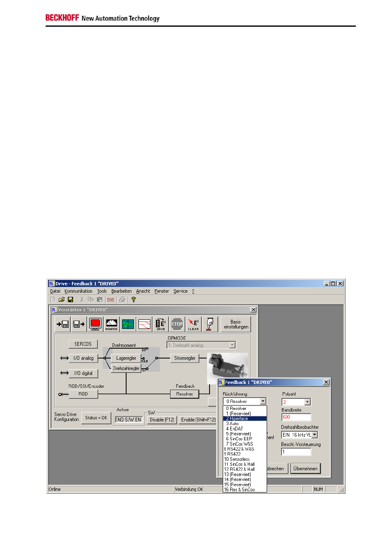Open the green oscilloscope icon
This screenshot has height=555, width=392.
(128, 324)
